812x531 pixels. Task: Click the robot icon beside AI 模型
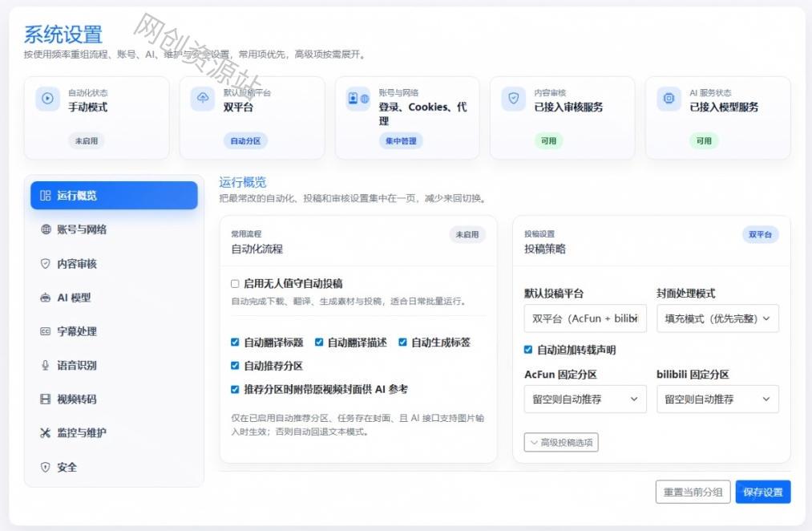pos(46,298)
